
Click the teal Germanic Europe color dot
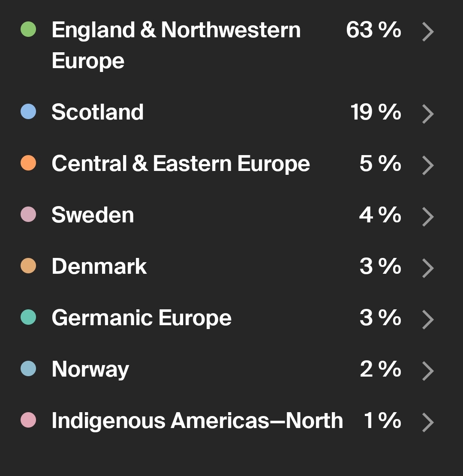coord(28,317)
